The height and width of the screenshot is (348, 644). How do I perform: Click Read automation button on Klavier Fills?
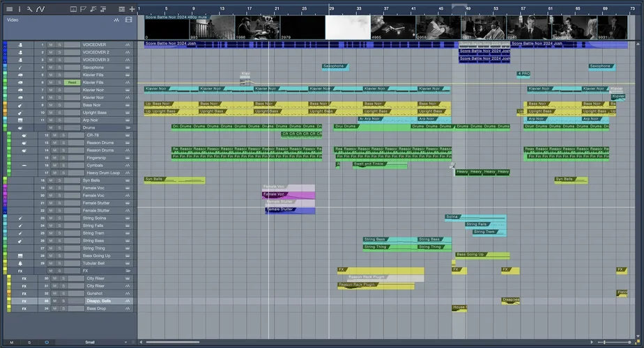[x=71, y=82]
